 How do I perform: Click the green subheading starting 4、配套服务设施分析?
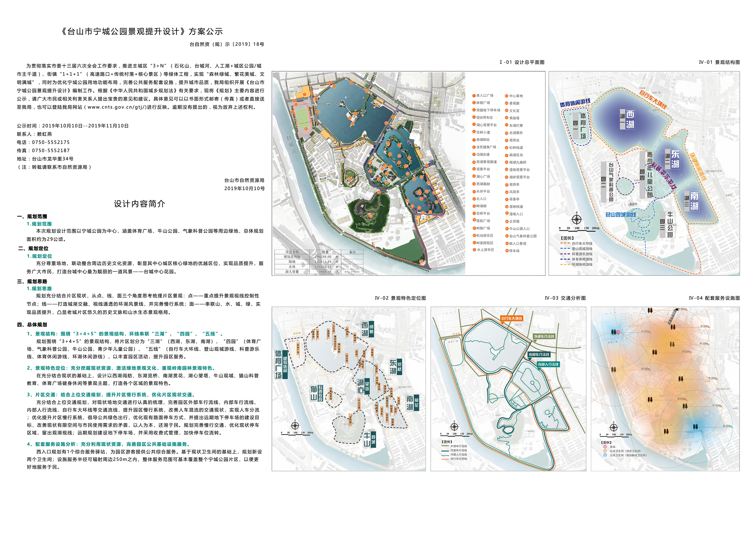click(109, 444)
